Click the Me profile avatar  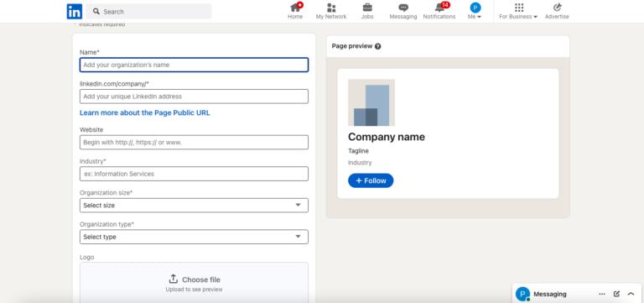[475, 8]
